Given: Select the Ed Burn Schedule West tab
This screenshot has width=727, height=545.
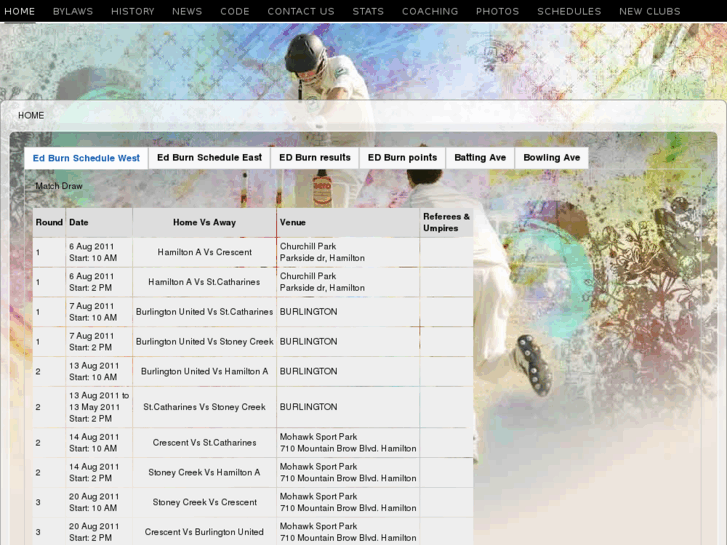Looking at the screenshot, I should (x=86, y=158).
